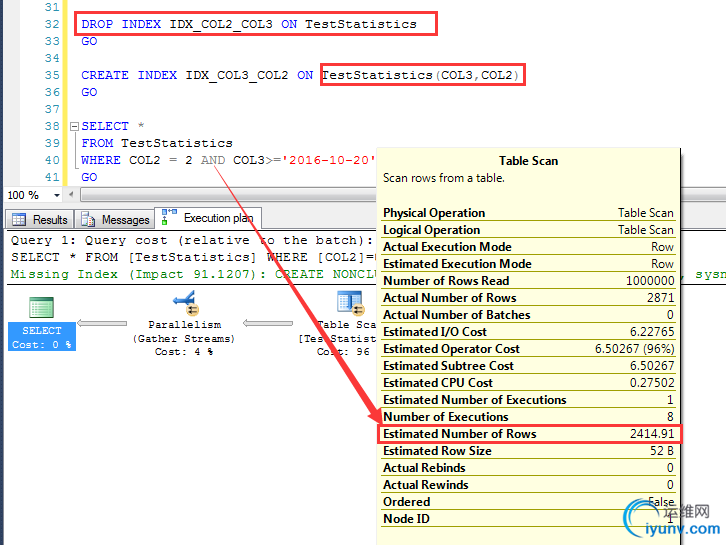Click the GO statement on line 41
Viewport: 726px width, 545px height.
(89, 177)
